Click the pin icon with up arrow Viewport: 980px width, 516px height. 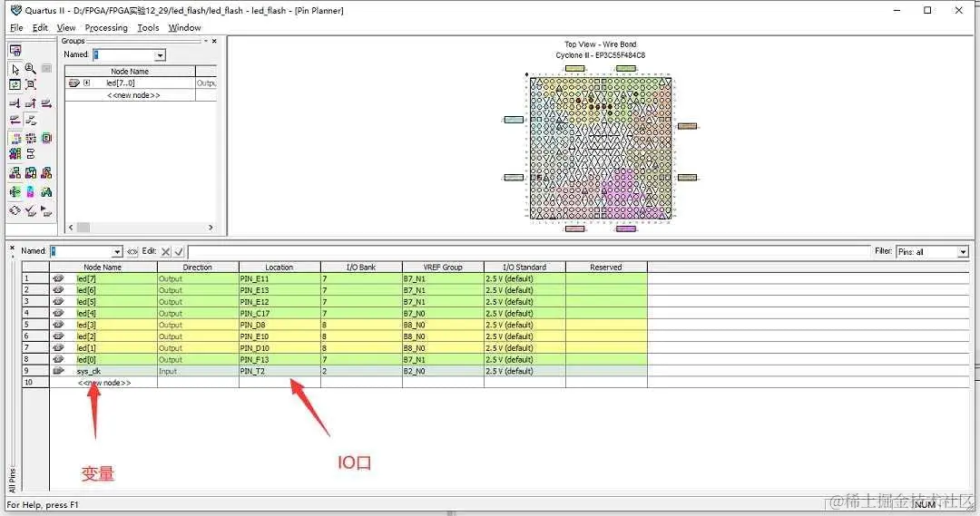click(31, 103)
